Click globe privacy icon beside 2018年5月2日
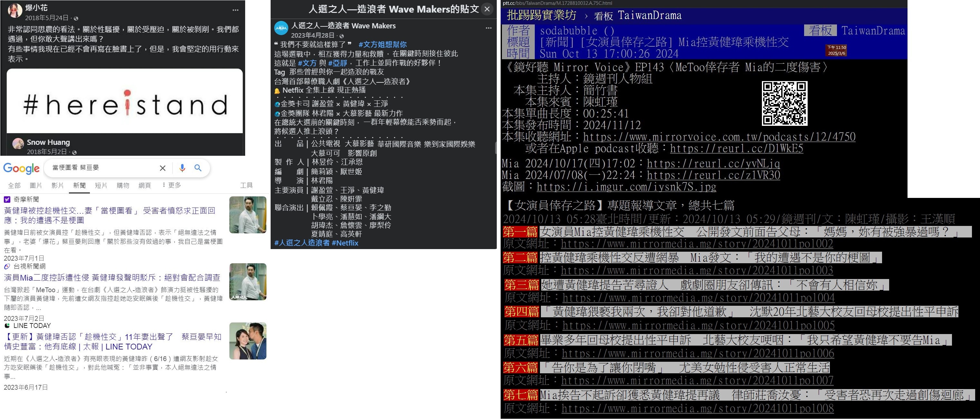 74,152
